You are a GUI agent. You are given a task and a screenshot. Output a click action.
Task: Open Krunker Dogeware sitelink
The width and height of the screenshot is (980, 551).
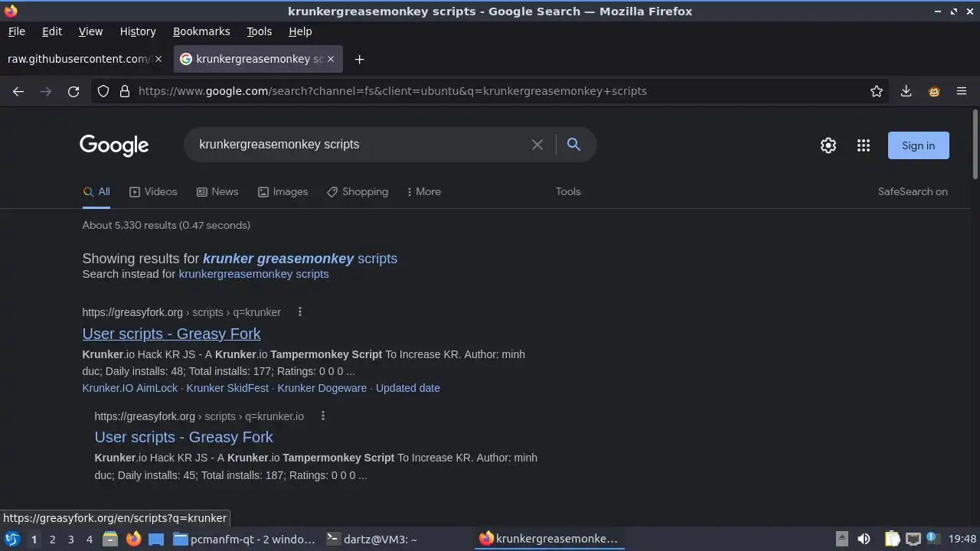pos(322,388)
